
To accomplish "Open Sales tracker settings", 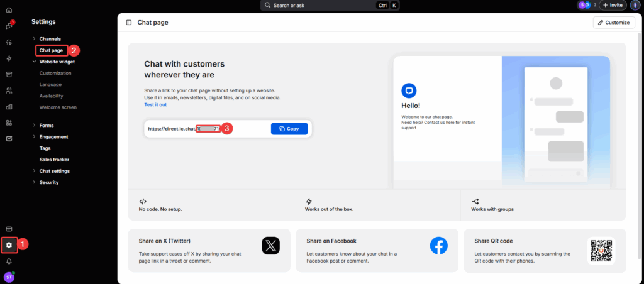I will pos(53,160).
